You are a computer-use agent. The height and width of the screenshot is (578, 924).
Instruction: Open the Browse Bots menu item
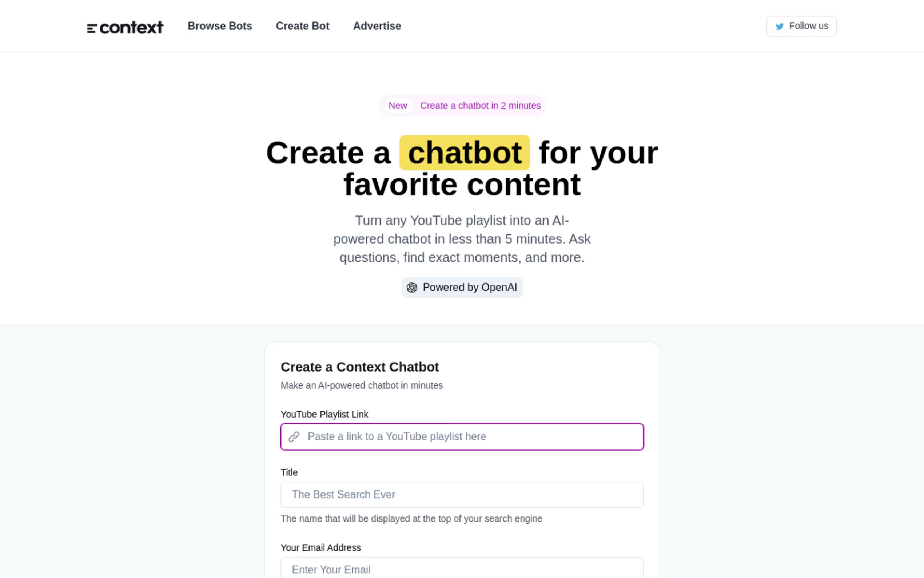(220, 26)
